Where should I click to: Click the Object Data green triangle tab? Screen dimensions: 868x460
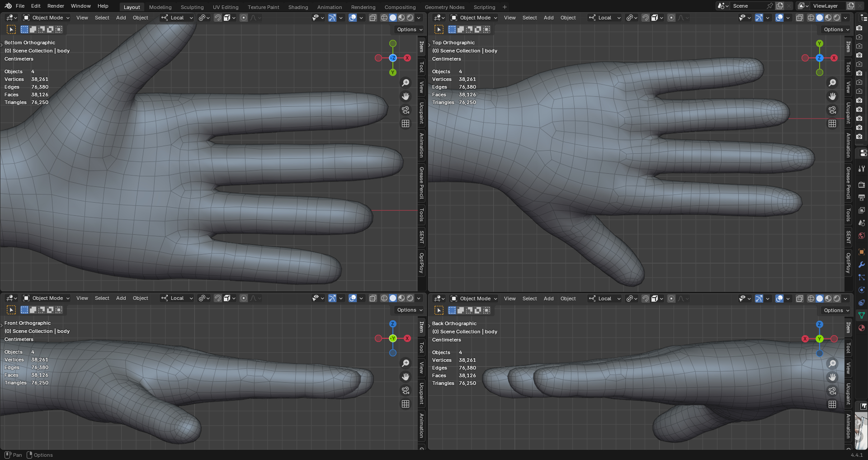862,315
